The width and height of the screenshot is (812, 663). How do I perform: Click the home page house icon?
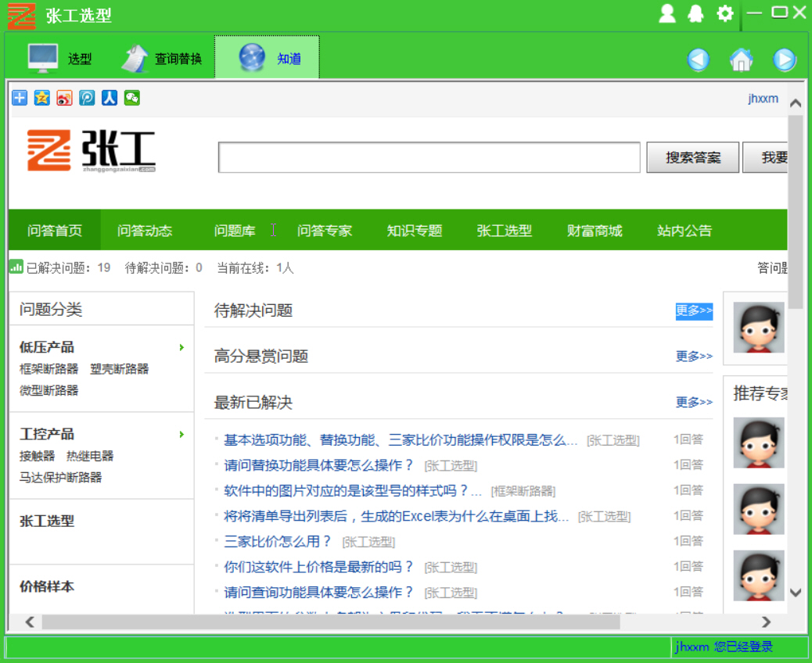741,59
